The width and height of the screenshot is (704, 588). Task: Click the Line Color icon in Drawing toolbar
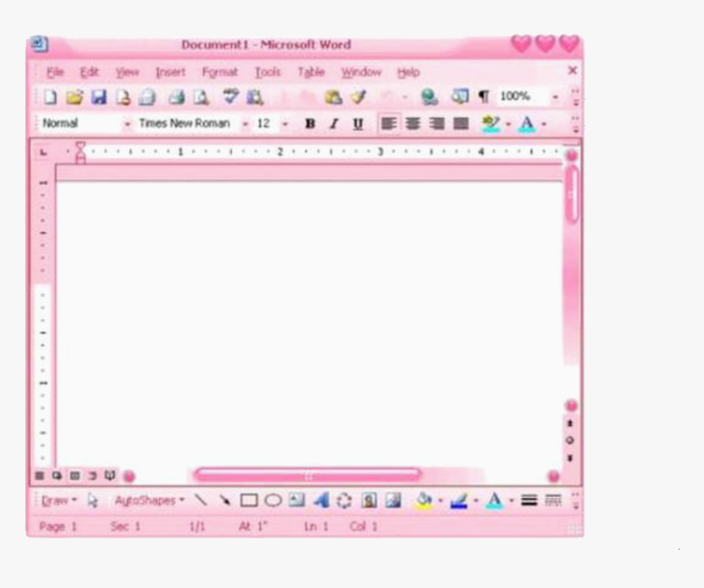(459, 500)
